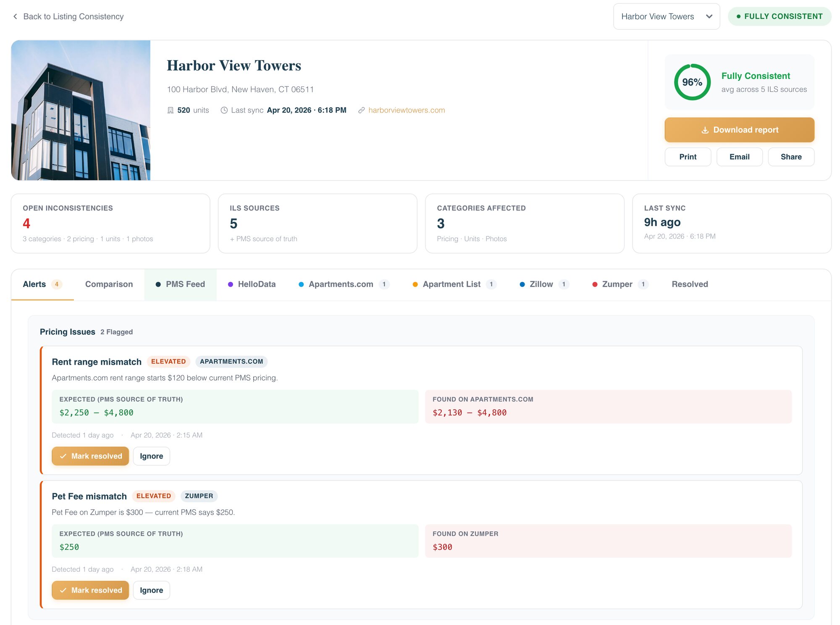Expand the property selector chevron
Screen dimensions: 840x625
coord(709,16)
